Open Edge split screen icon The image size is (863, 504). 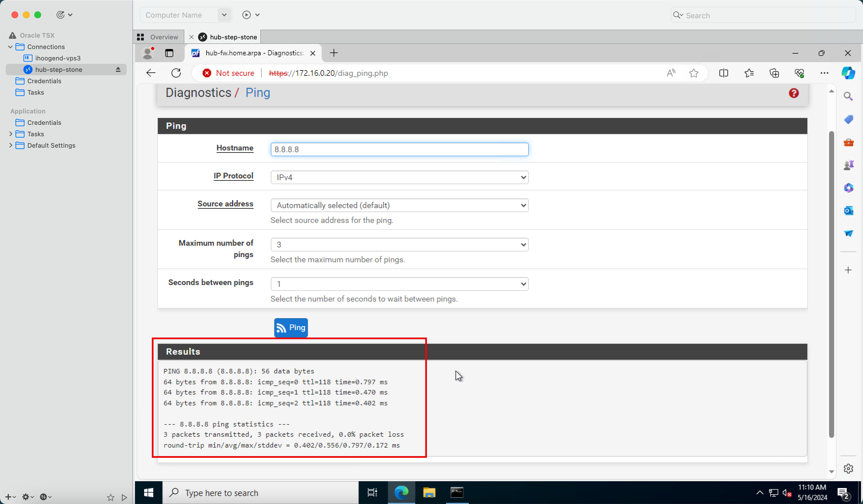723,73
